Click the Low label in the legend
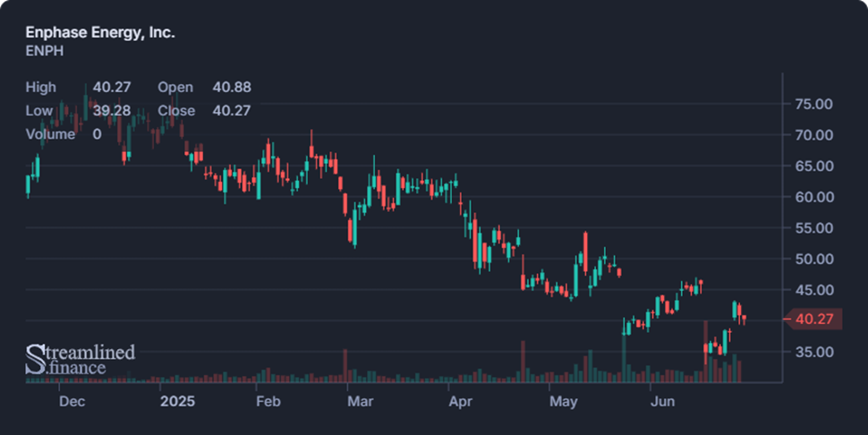This screenshot has height=435, width=868. point(39,111)
